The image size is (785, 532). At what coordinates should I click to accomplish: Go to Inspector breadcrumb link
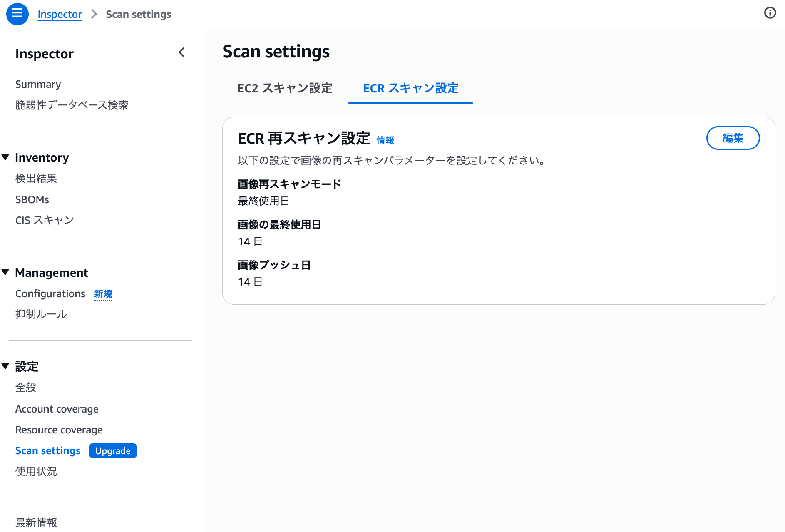60,14
